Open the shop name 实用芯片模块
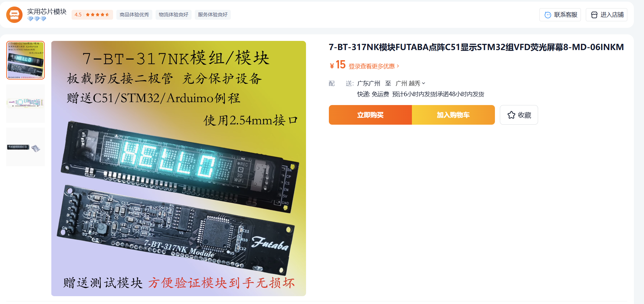The height and width of the screenshot is (304, 644). tap(47, 11)
